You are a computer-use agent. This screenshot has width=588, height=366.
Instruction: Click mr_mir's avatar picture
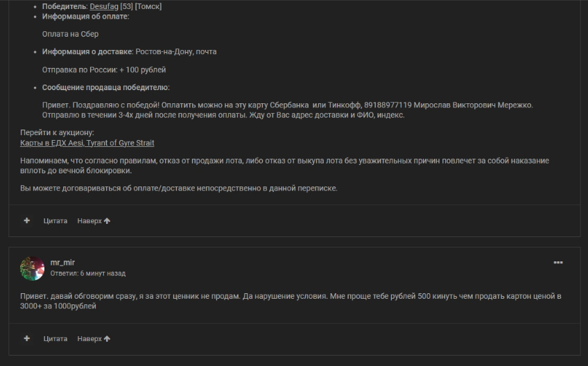(33, 268)
